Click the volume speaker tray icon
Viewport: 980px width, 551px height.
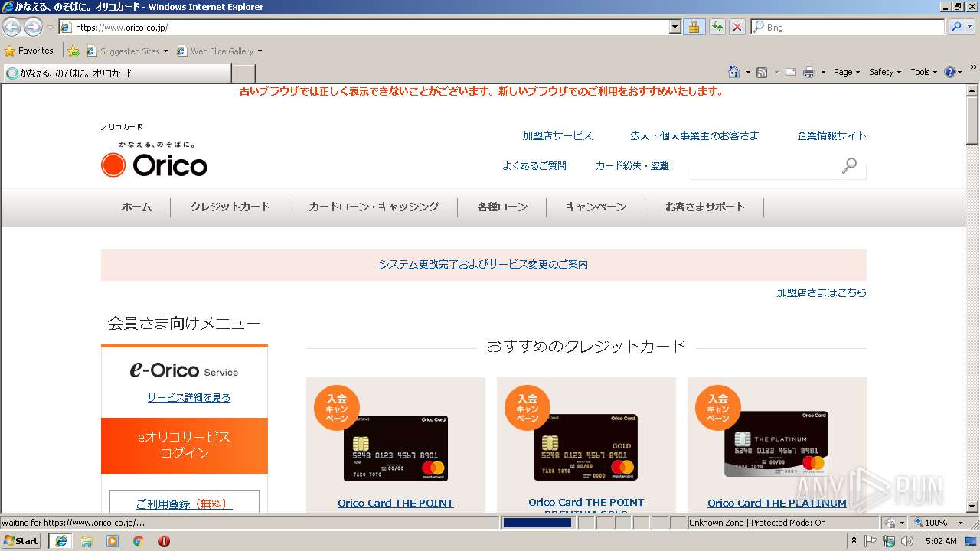(x=907, y=541)
